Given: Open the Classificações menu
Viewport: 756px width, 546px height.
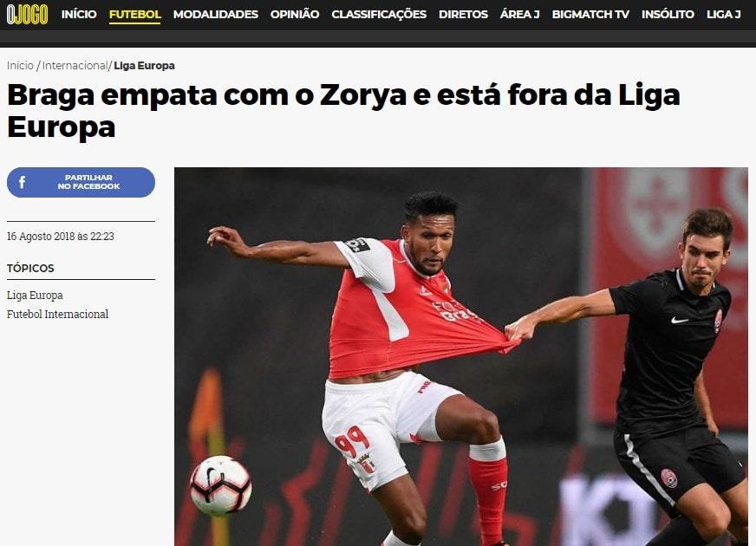Looking at the screenshot, I should pyautogui.click(x=379, y=15).
